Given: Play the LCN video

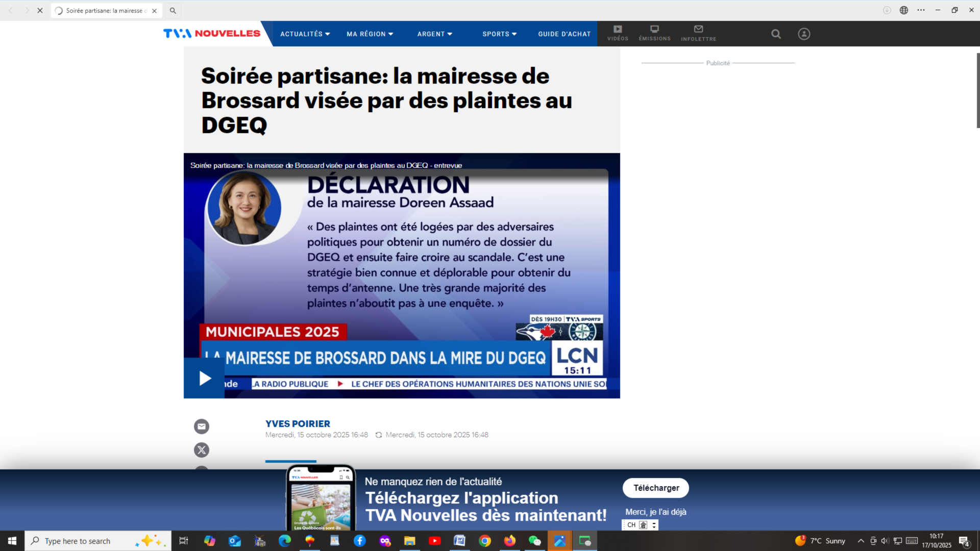Looking at the screenshot, I should [205, 378].
